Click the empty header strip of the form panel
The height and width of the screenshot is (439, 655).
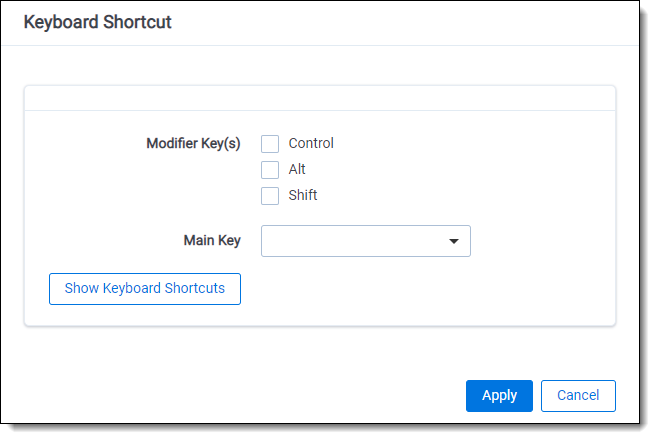320,98
